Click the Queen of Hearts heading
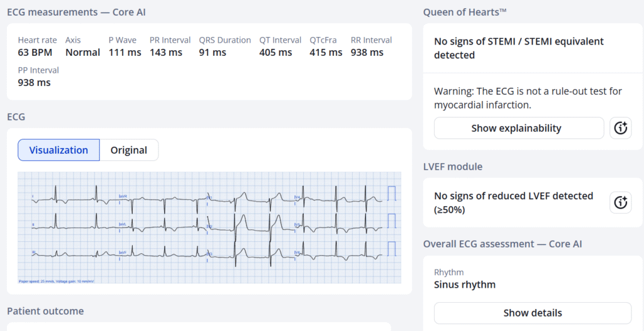Image resolution: width=644 pixels, height=331 pixels. [x=465, y=12]
